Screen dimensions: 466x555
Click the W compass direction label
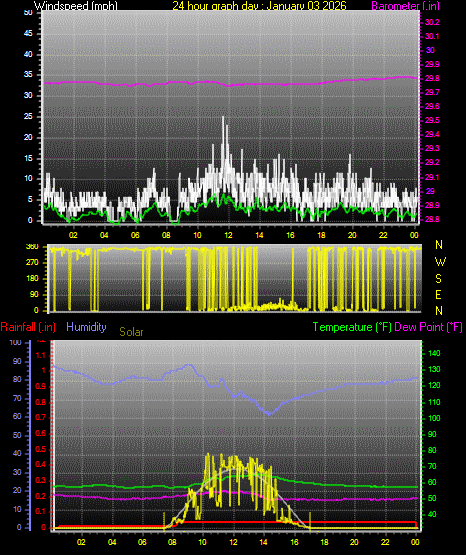[440, 262]
